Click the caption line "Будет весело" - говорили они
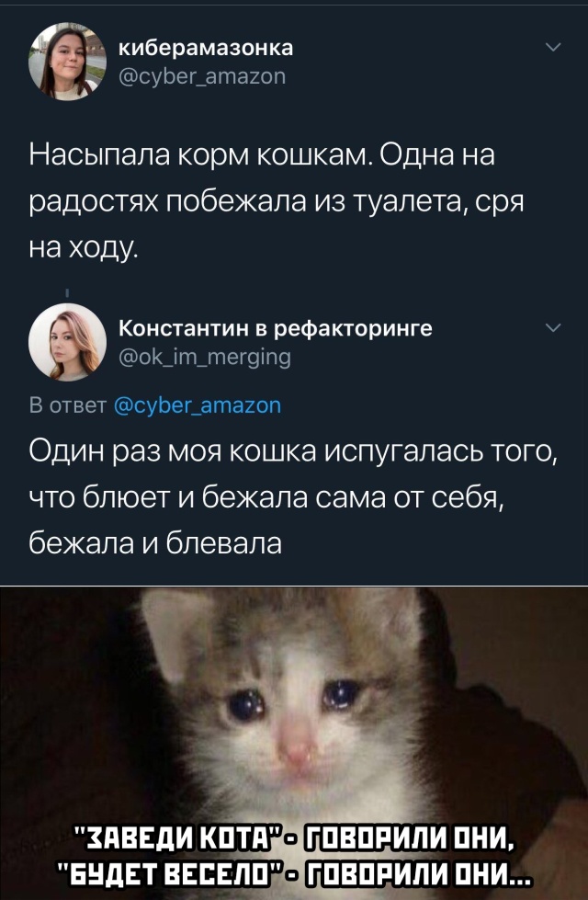 [x=294, y=873]
